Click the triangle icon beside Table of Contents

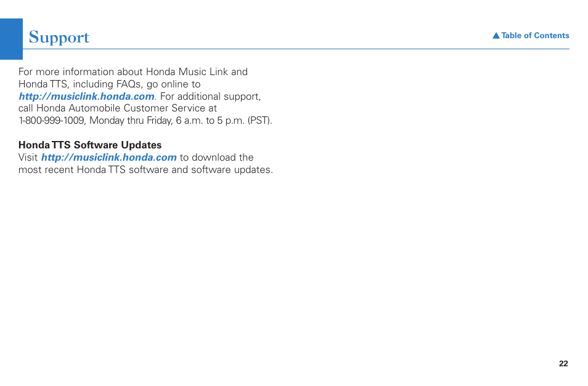click(x=496, y=36)
